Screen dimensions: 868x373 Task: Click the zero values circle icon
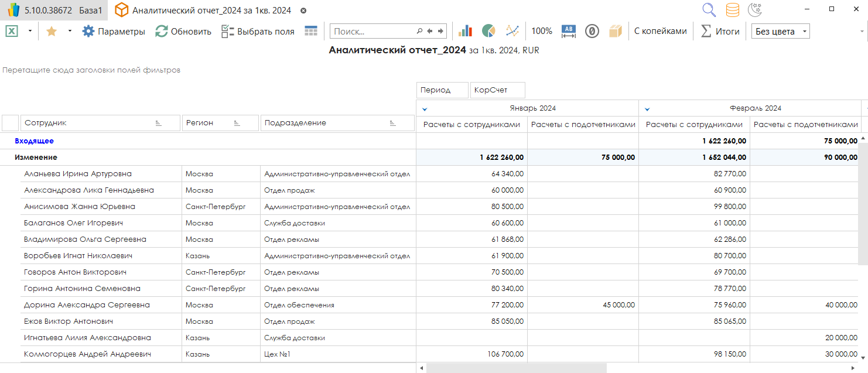(592, 31)
